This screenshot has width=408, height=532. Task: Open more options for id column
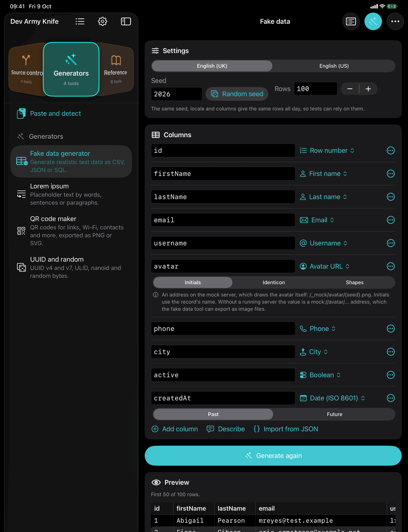pos(391,150)
